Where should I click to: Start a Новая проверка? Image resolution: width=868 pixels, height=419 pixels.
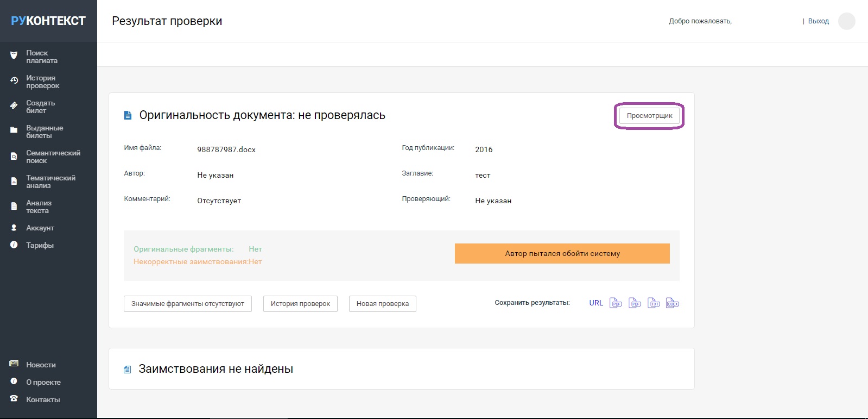383,304
